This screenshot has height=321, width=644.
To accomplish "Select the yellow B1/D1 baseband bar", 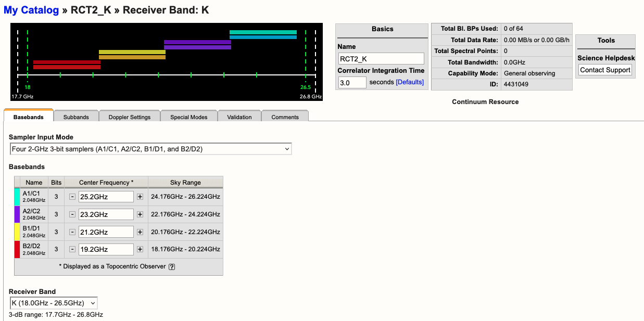I will tap(133, 52).
